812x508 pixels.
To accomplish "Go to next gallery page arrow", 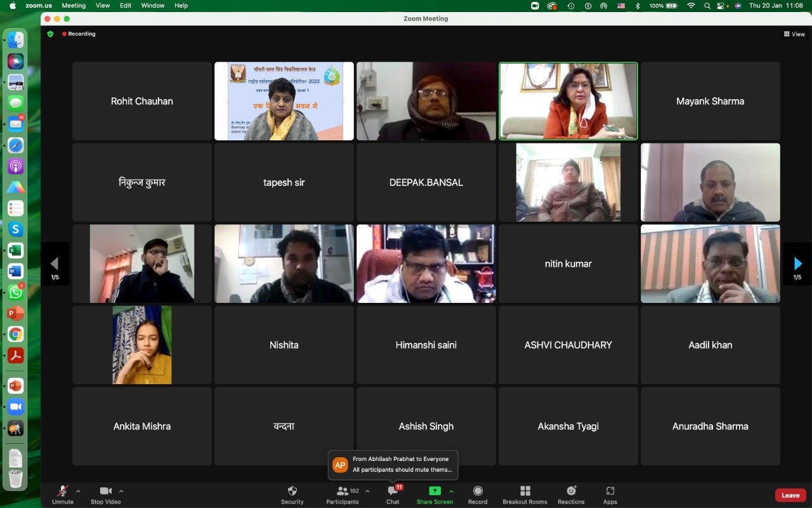I will 797,264.
